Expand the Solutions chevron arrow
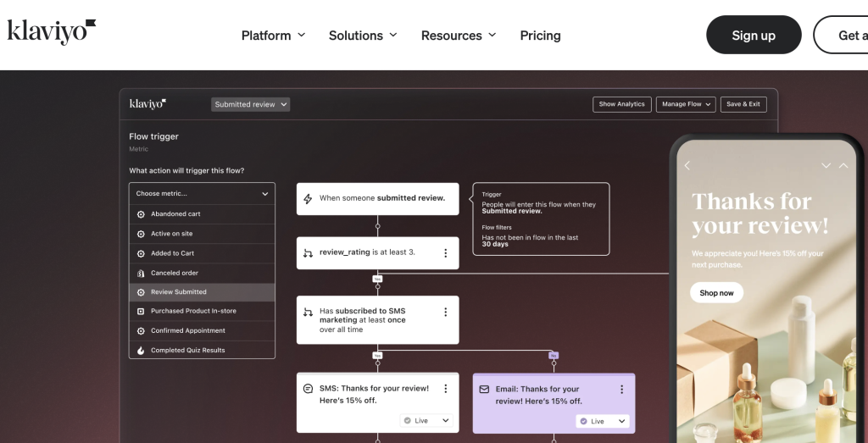The image size is (868, 443). [x=393, y=35]
